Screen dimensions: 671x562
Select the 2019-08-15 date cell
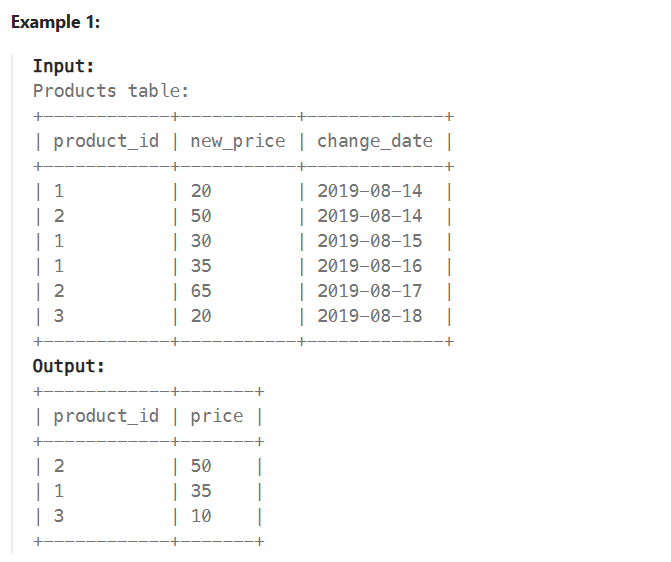click(x=370, y=241)
